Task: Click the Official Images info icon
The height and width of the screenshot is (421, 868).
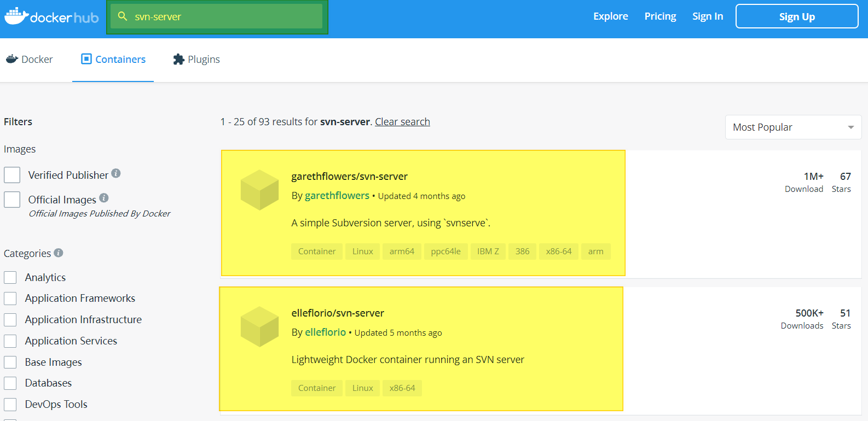Action: point(104,198)
